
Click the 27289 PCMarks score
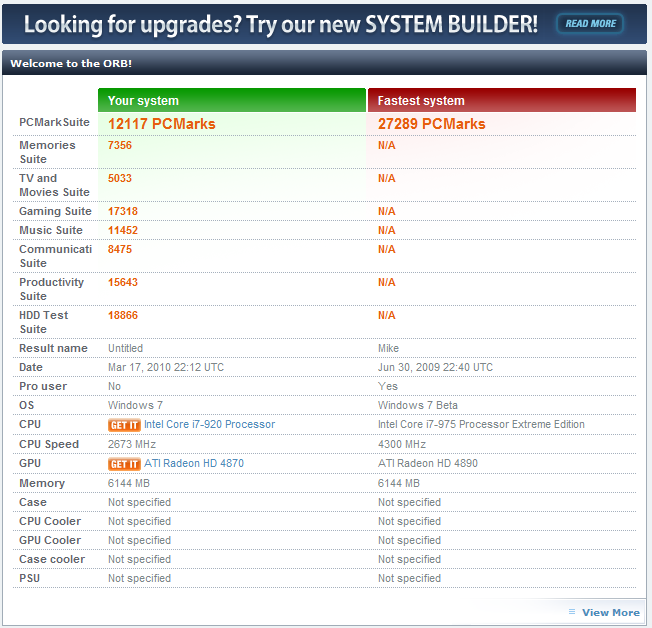[x=432, y=124]
